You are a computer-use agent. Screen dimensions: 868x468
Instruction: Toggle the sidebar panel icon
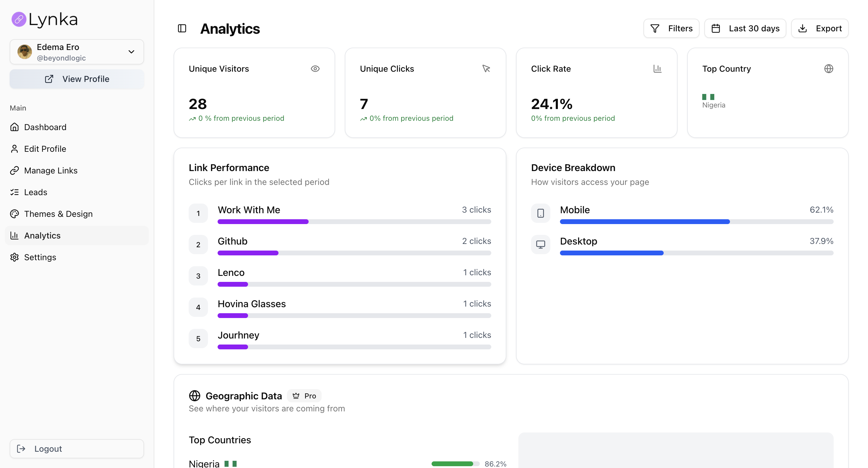[x=182, y=29]
